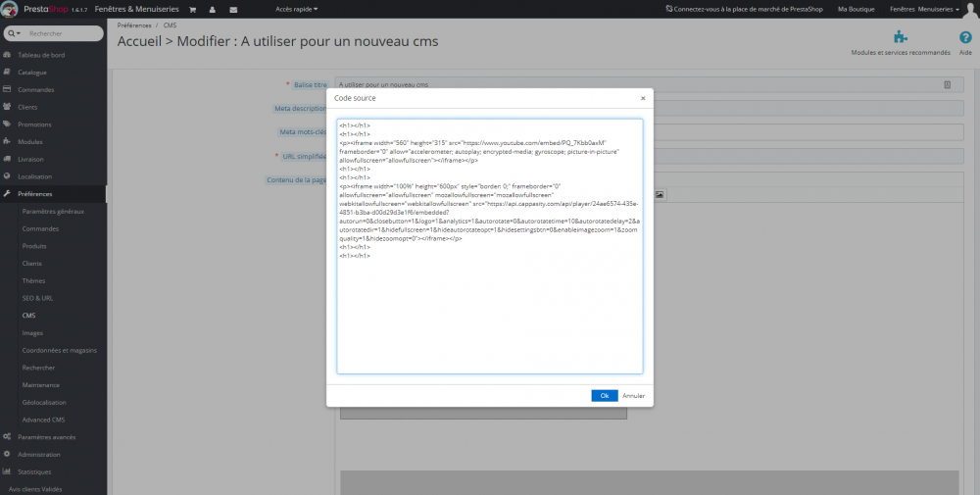Viewport: 980px width, 495px height.
Task: Click the Balise titre input field
Action: [x=649, y=84]
